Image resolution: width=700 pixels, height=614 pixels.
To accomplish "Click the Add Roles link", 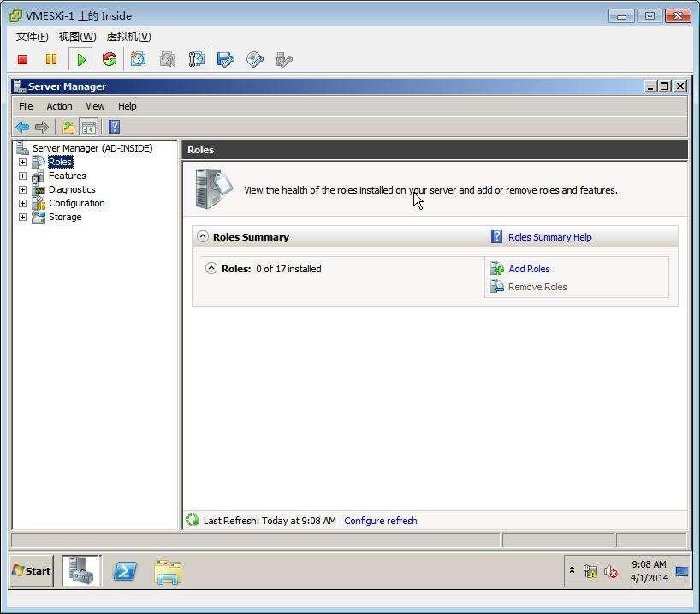I will click(529, 269).
